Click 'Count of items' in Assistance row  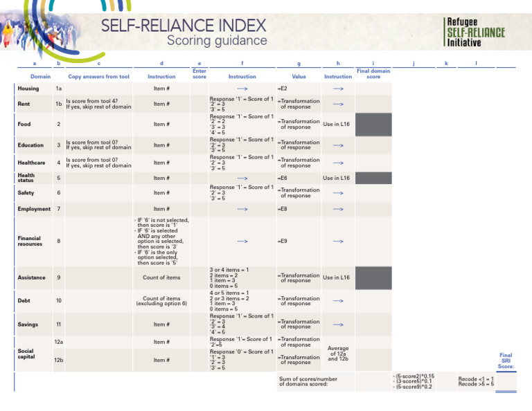[x=161, y=277]
